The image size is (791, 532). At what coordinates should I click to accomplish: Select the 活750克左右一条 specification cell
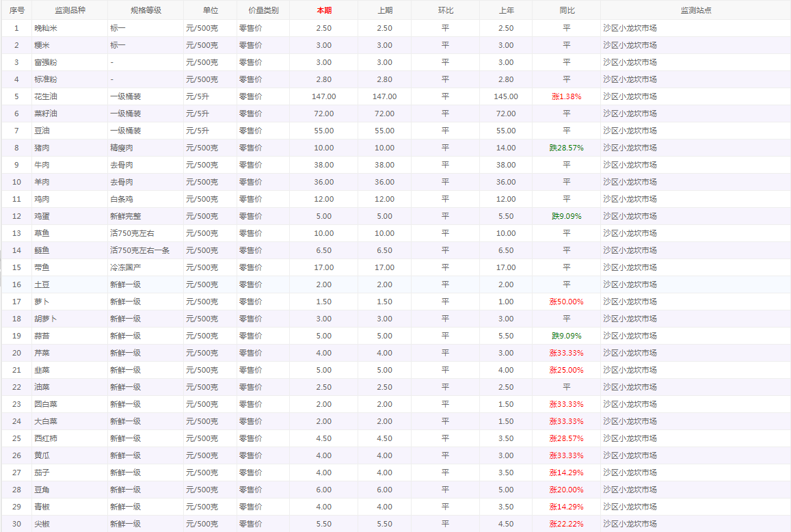139,250
